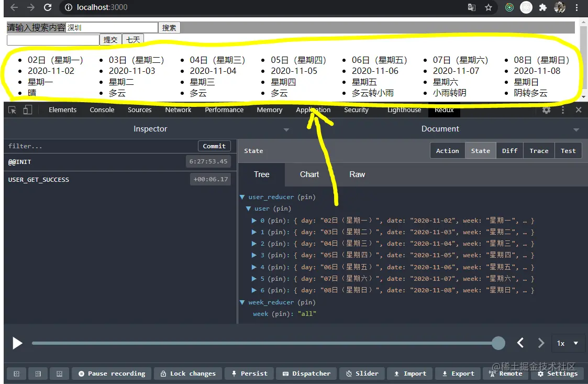Activate DevTools element inspector icon
Screen dimensions: 588x384
pos(12,109)
